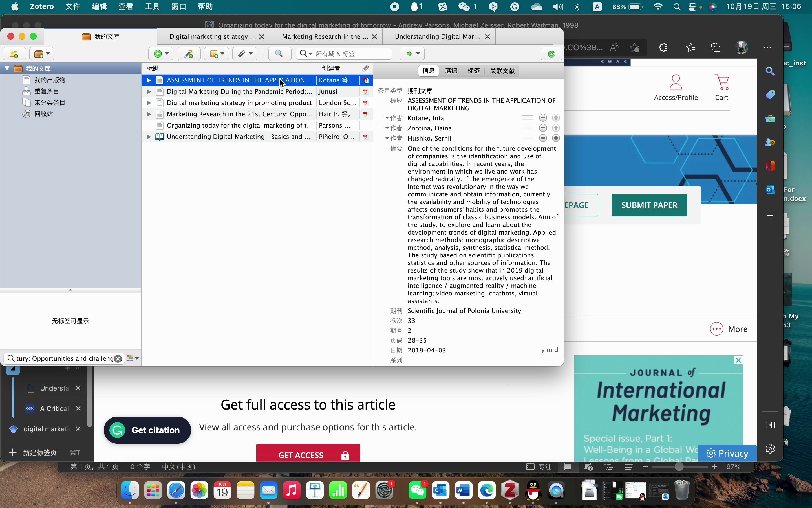
Task: Open the New Library dropdown button
Action: [42, 54]
